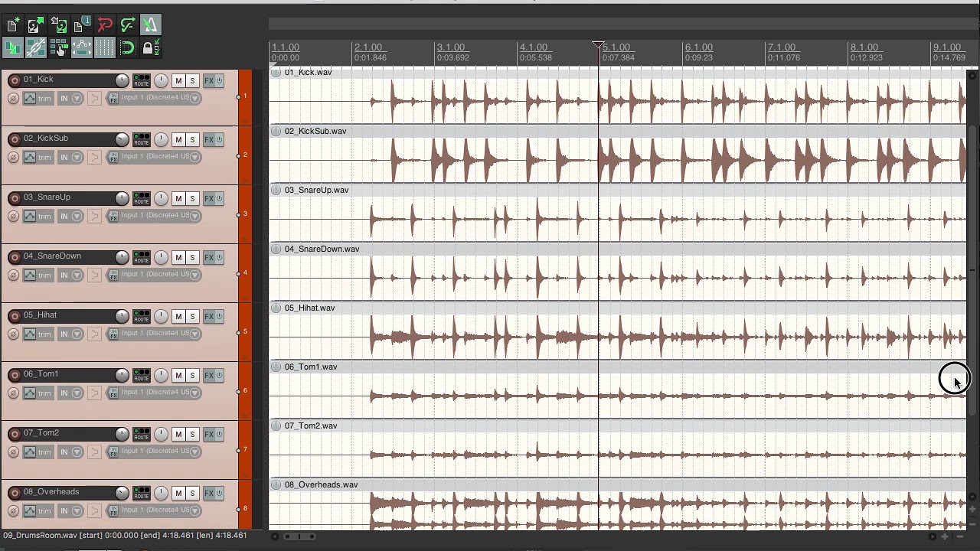
Task: Select track 3 color strip number
Action: click(x=245, y=214)
